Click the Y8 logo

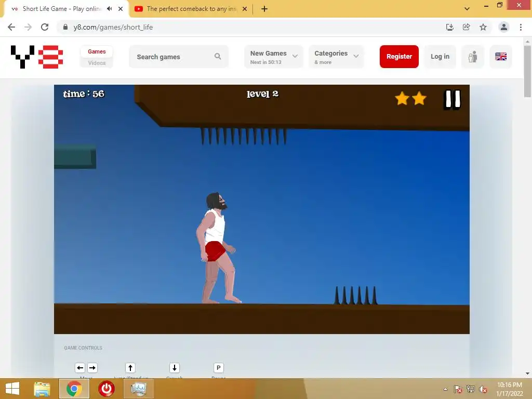(x=37, y=57)
